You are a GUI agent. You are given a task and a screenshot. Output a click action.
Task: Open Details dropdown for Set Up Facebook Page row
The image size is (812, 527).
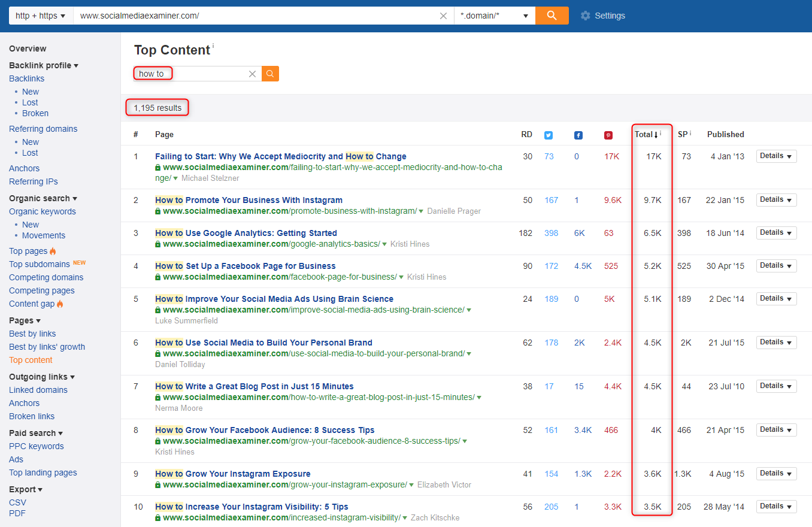(x=776, y=266)
